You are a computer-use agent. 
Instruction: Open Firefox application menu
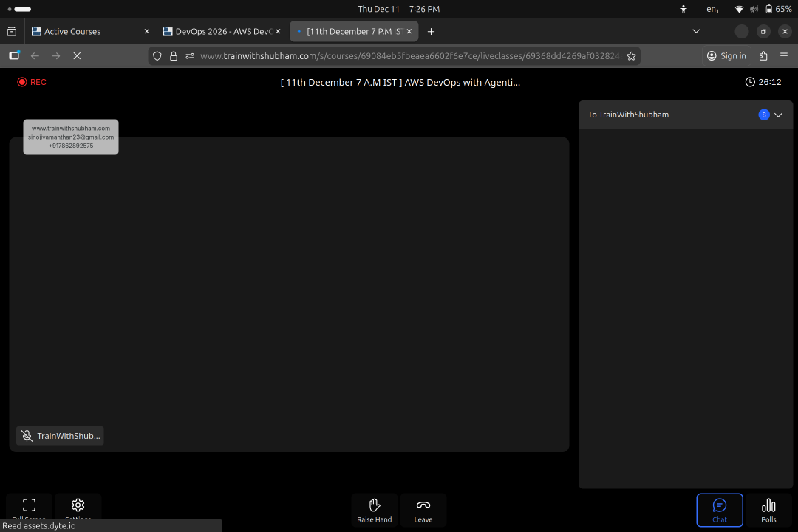pyautogui.click(x=784, y=55)
